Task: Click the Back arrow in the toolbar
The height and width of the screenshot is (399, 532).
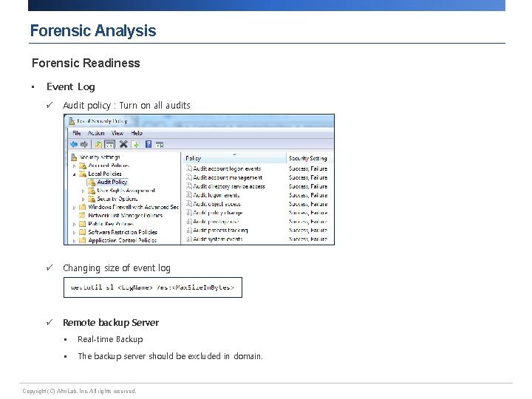Action: click(x=74, y=145)
